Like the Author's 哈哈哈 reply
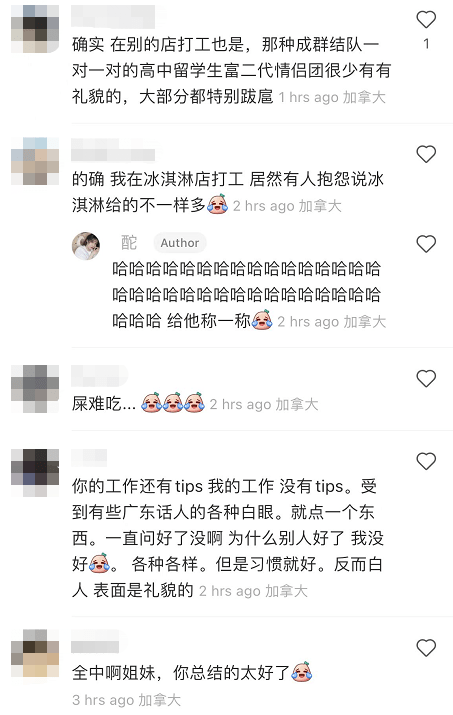Screen dimensions: 453x715 click(x=426, y=244)
